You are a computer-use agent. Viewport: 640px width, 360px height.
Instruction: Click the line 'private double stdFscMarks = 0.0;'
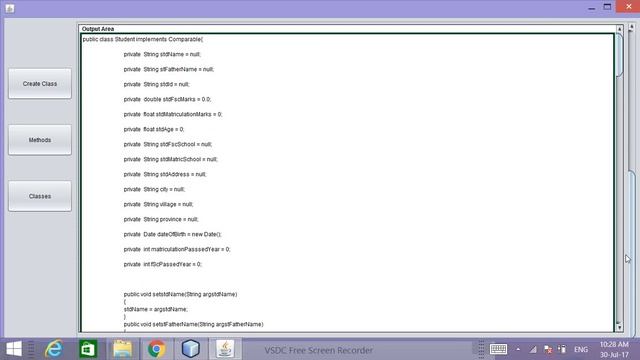pyautogui.click(x=167, y=99)
